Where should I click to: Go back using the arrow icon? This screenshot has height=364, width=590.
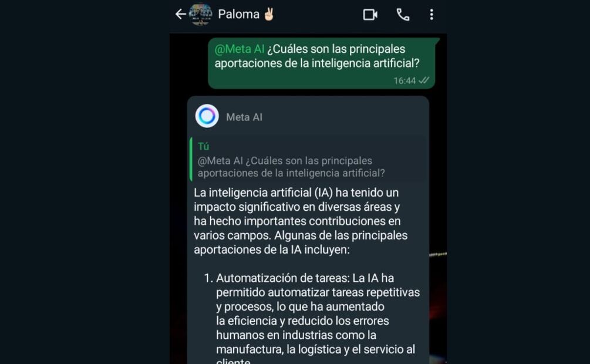click(181, 14)
